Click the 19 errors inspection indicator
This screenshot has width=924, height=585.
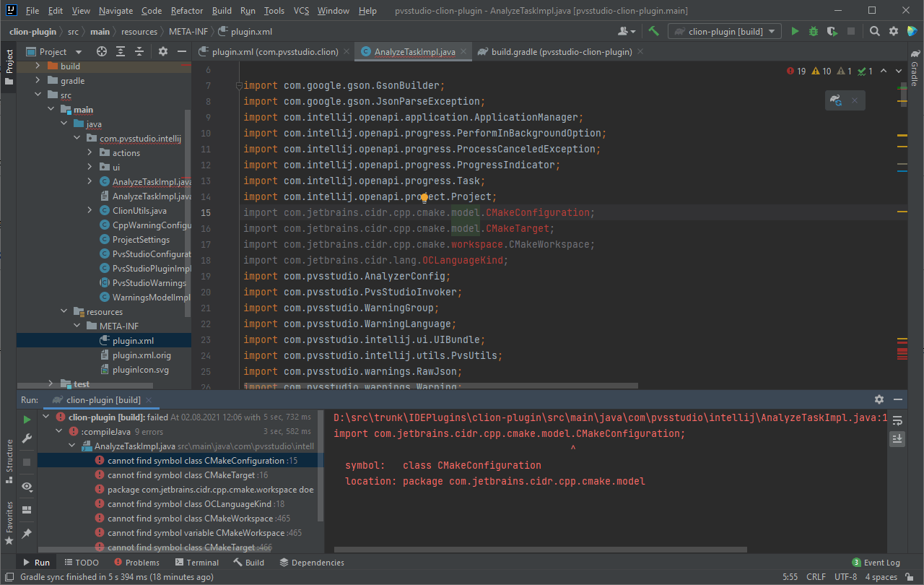coord(797,71)
